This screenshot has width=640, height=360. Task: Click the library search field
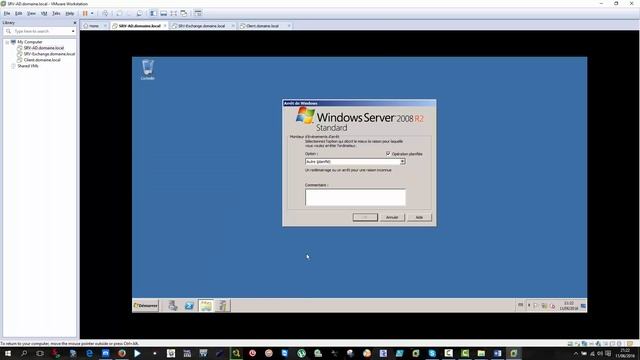pyautogui.click(x=41, y=31)
